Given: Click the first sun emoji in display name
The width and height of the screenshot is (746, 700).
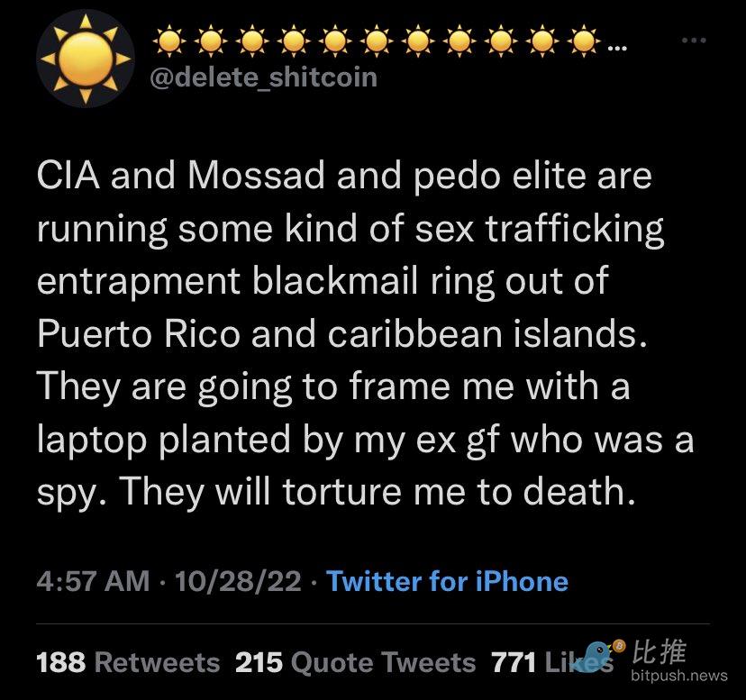Looking at the screenshot, I should pos(168,41).
